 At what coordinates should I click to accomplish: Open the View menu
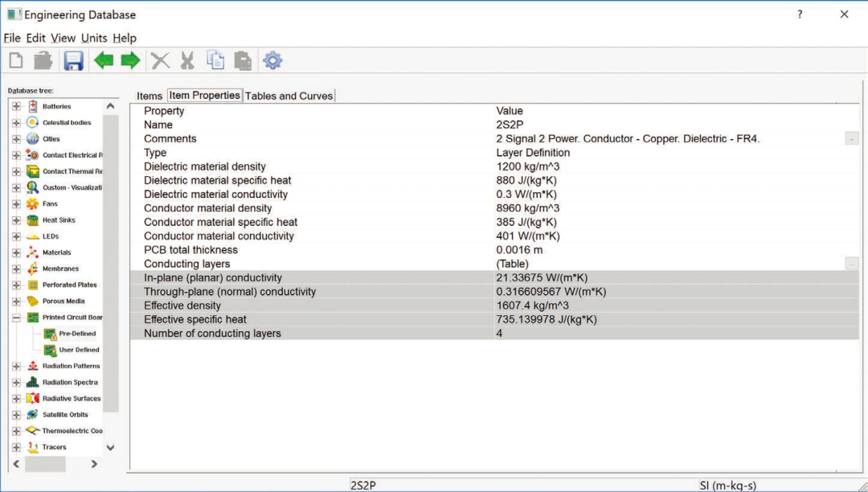tap(63, 39)
